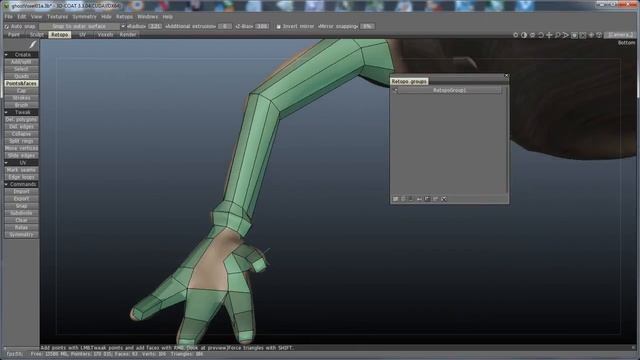Click the Split rings button

[x=21, y=141]
